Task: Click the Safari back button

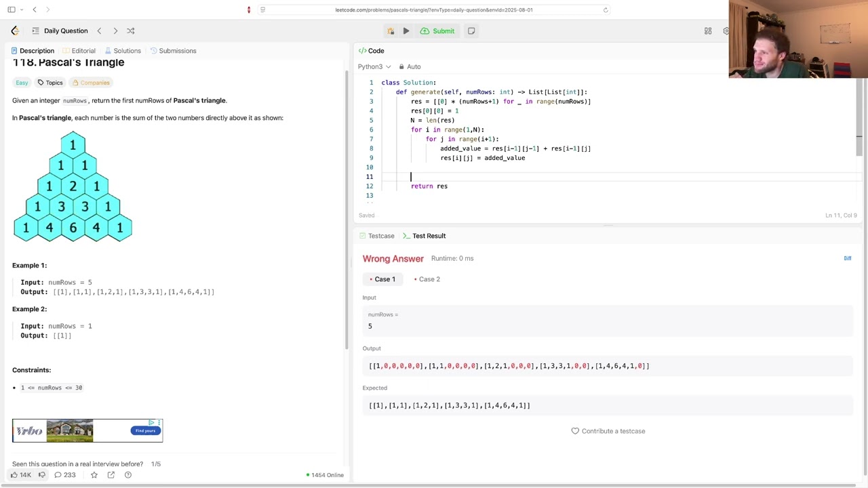Action: click(x=35, y=9)
